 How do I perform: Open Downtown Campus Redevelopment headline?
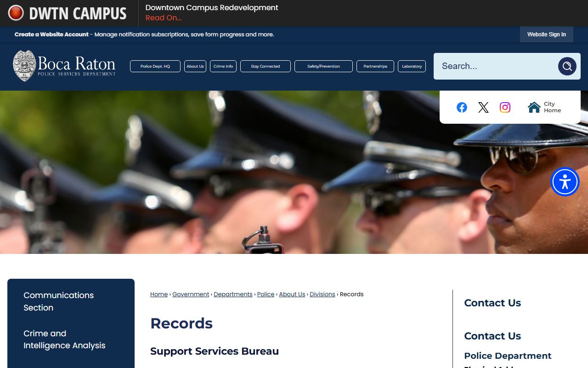[x=212, y=8]
